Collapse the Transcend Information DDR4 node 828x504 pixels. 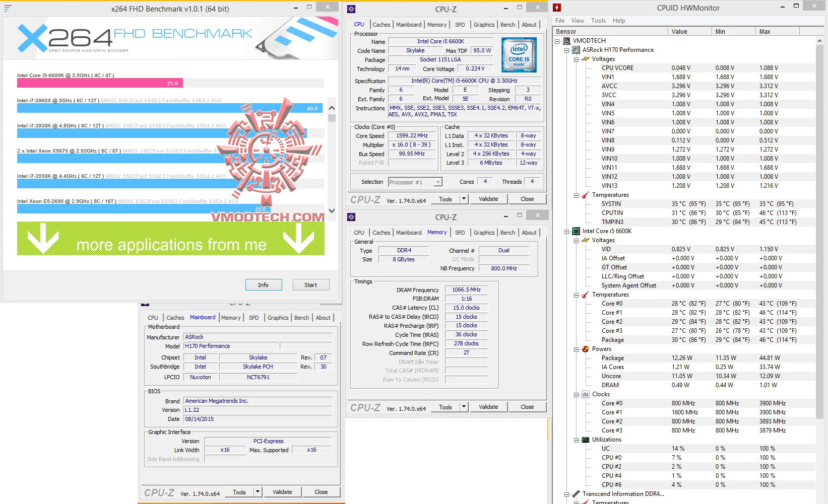(567, 494)
